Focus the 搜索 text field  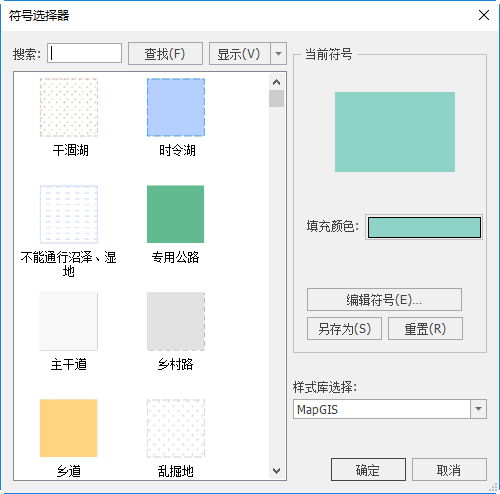84,53
